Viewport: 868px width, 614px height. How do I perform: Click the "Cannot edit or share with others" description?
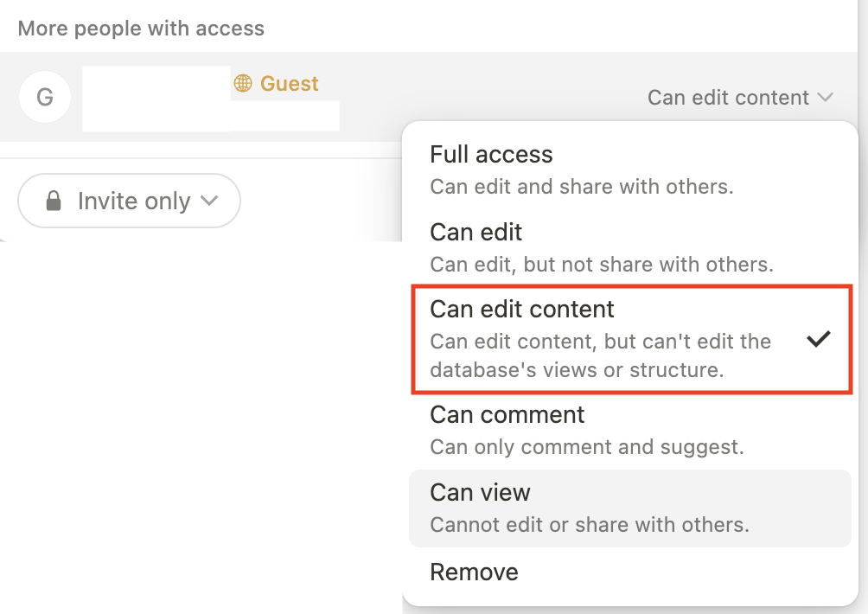[x=590, y=525]
